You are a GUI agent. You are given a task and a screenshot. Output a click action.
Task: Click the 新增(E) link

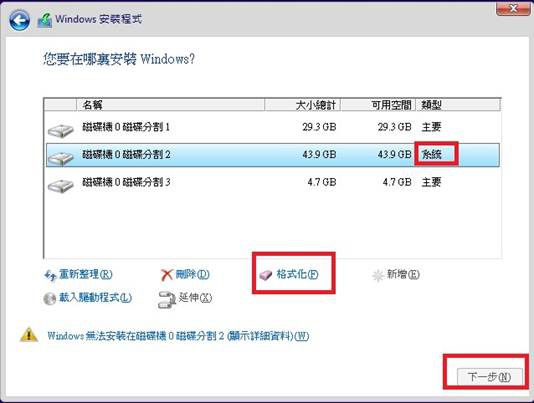(403, 274)
